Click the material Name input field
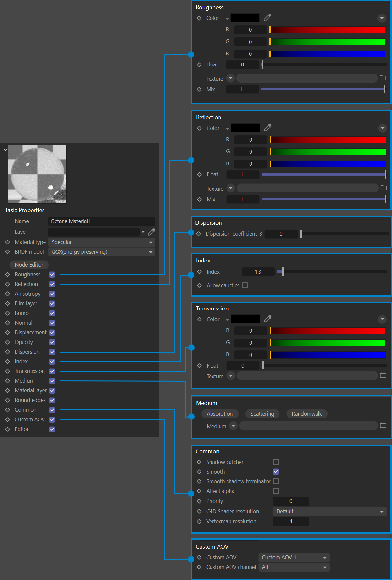Screen dimensions: 392x580 pos(102,221)
